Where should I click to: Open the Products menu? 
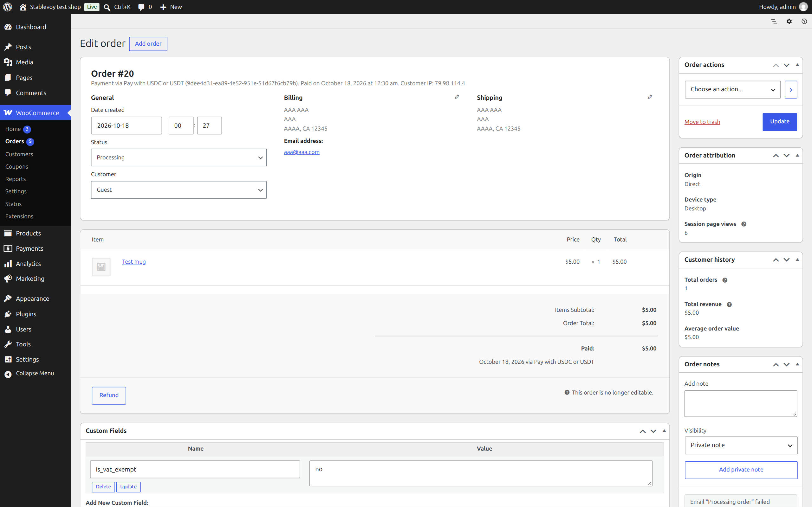pos(36,233)
